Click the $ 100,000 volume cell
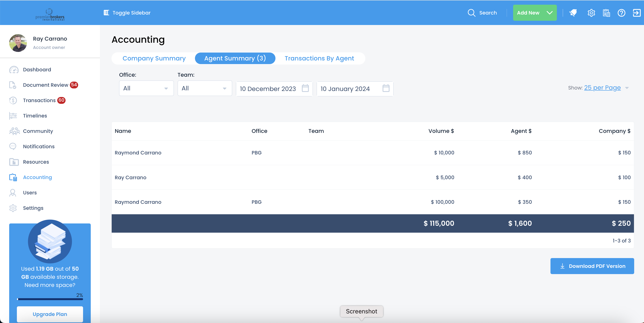The width and height of the screenshot is (644, 323). [442, 202]
